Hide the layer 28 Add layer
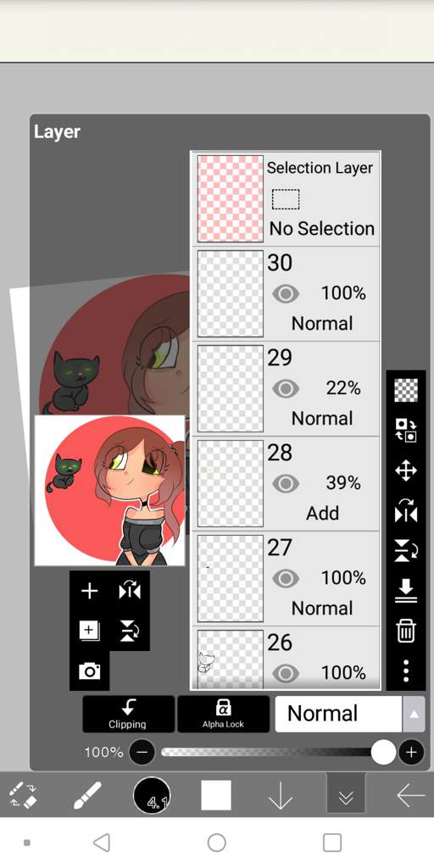The width and height of the screenshot is (434, 868). [x=286, y=484]
